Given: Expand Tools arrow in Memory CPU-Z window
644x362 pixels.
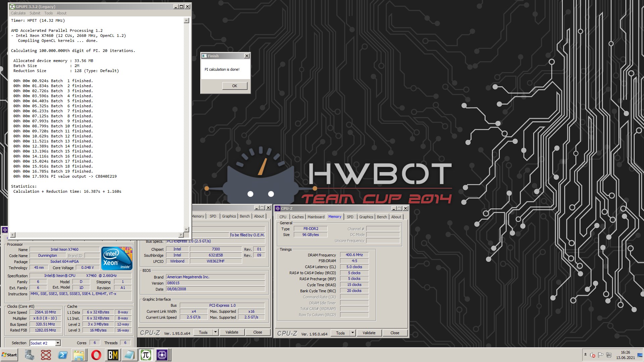Looking at the screenshot, I should point(353,333).
